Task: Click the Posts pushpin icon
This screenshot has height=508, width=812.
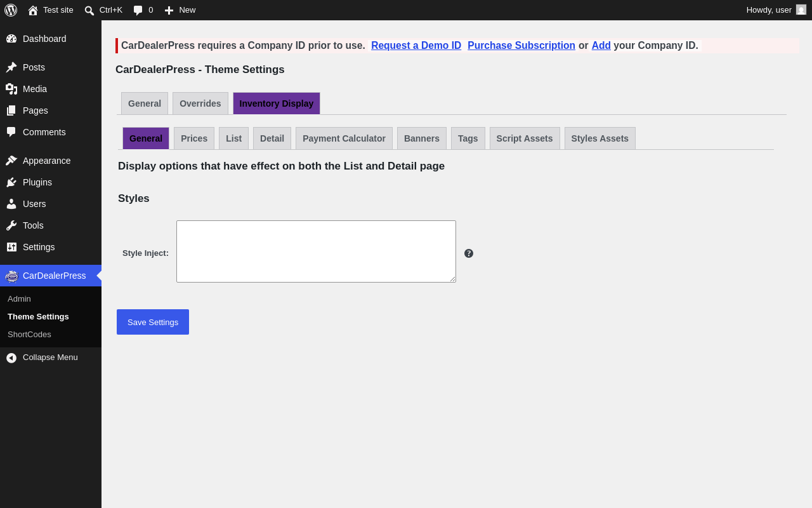Action: tap(11, 67)
